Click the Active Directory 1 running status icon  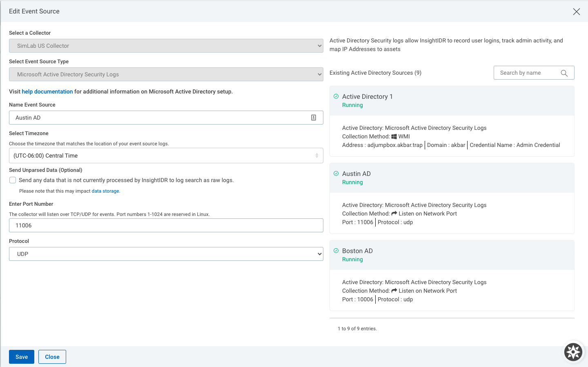(336, 96)
